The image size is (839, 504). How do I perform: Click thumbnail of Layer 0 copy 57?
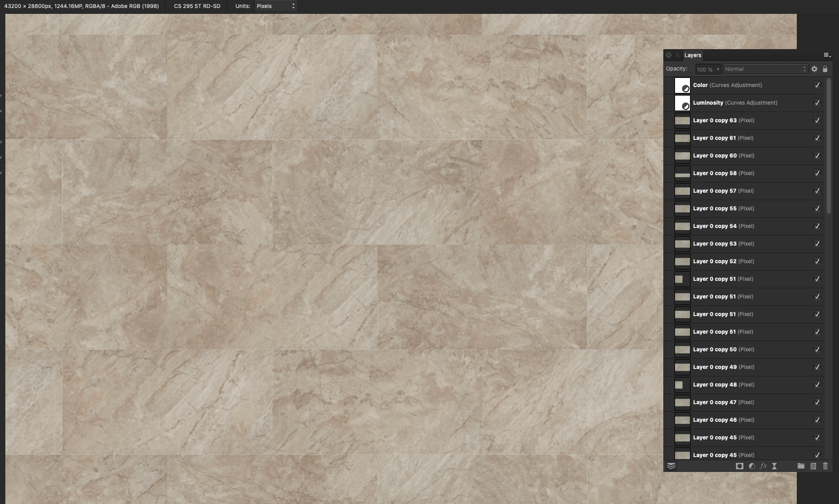pos(683,191)
